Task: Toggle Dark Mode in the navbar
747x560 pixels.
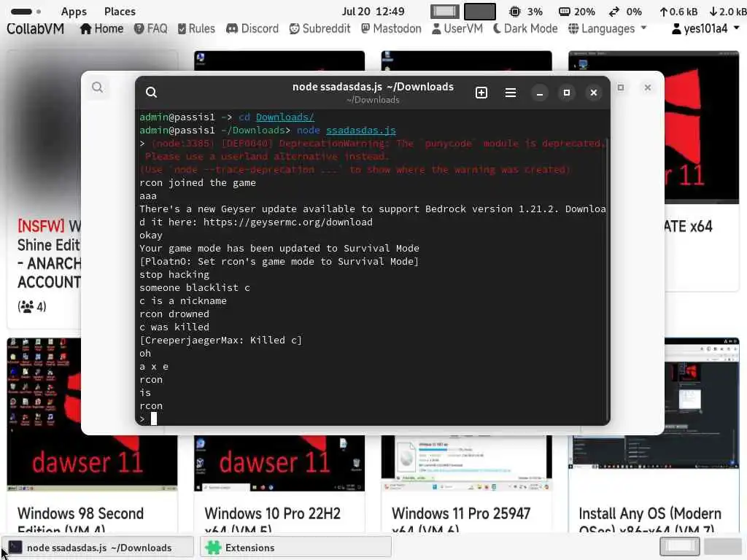Action: 525,28
